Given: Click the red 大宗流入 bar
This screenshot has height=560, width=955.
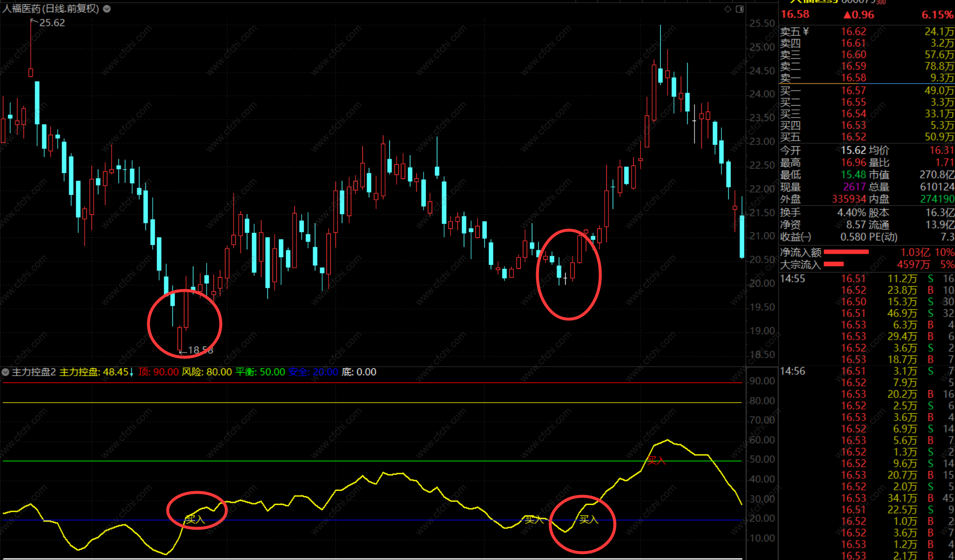Looking at the screenshot, I should (x=833, y=264).
